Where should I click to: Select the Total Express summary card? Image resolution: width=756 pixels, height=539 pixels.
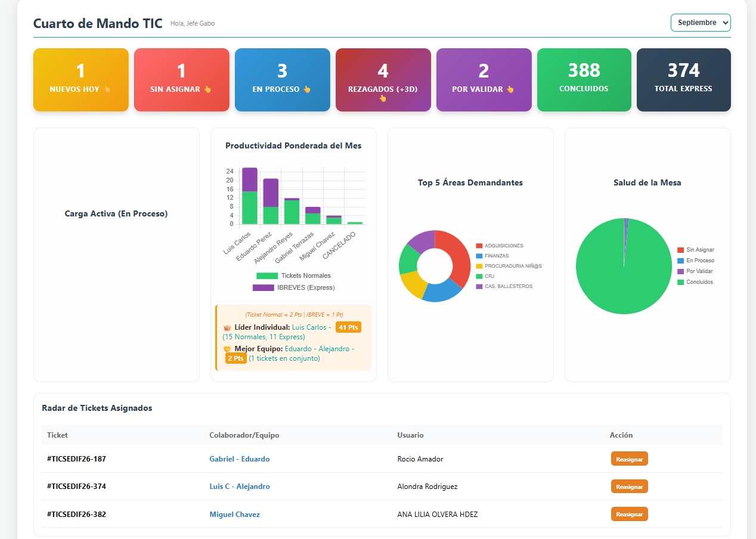tap(684, 80)
